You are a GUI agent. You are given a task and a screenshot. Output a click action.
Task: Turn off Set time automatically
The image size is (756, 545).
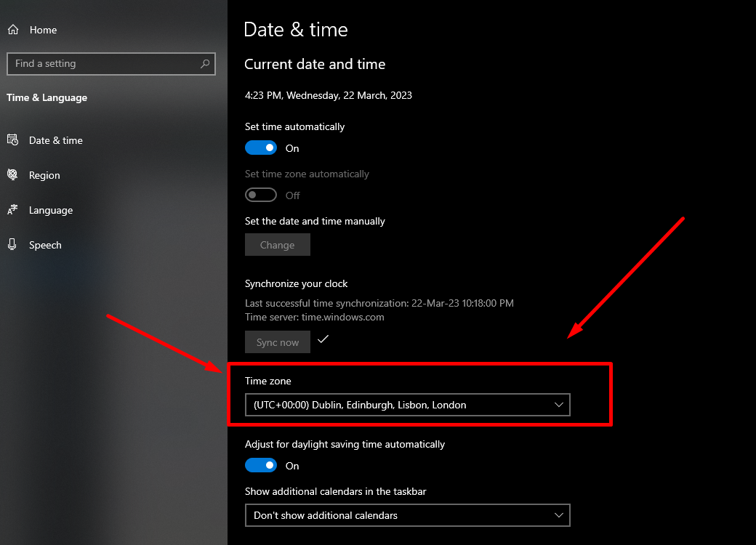click(261, 148)
